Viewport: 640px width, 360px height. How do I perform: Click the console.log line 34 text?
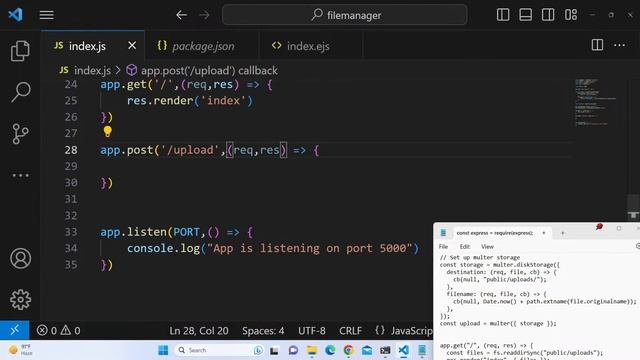(273, 248)
